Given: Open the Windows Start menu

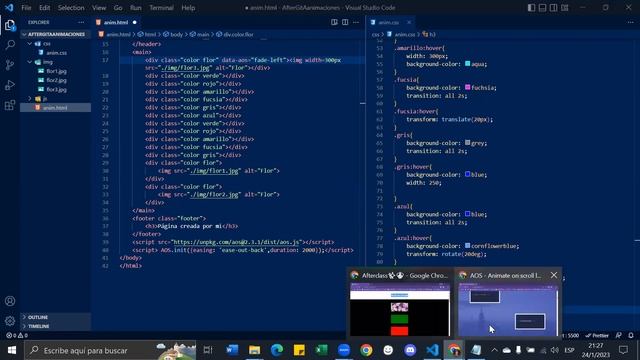Looking at the screenshot, I should coord(11,350).
